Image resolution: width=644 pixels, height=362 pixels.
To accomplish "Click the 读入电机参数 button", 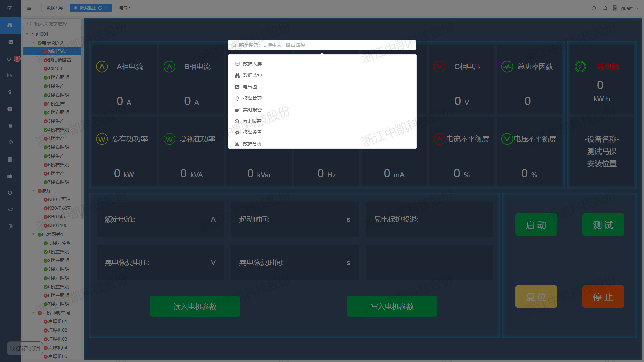I will [x=195, y=306].
